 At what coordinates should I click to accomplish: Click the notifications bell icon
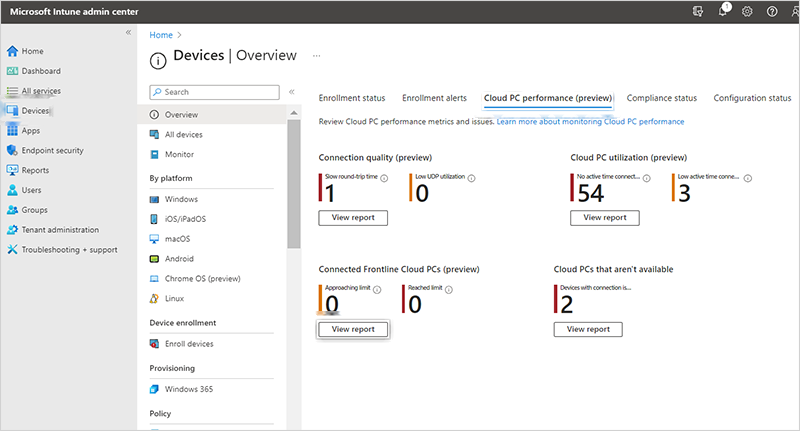pos(723,11)
